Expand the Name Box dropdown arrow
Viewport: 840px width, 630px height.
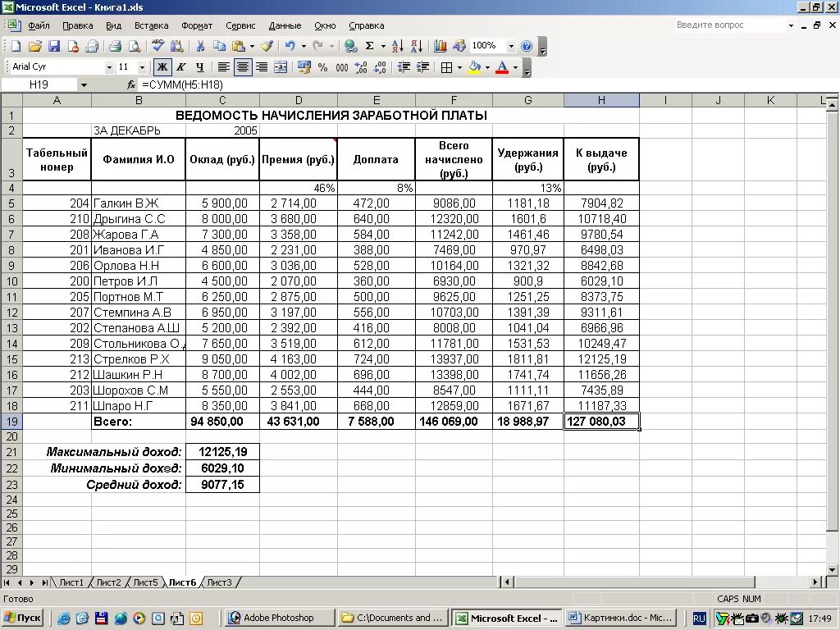coord(84,84)
